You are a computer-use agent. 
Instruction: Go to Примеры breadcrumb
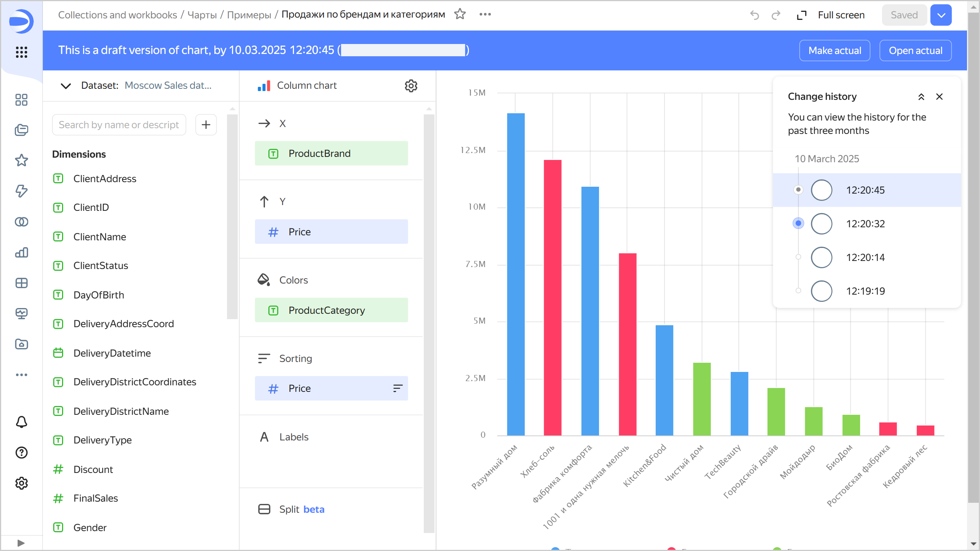coord(249,15)
